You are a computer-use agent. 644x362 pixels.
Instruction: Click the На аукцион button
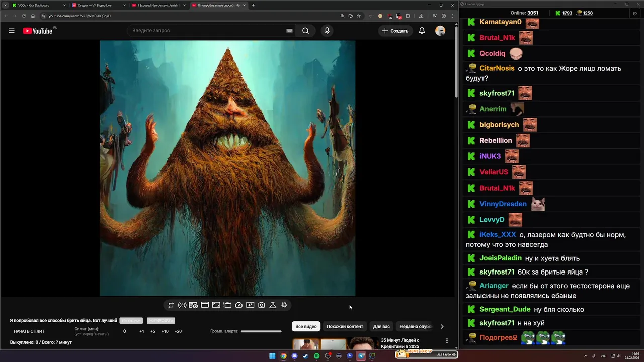click(131, 321)
